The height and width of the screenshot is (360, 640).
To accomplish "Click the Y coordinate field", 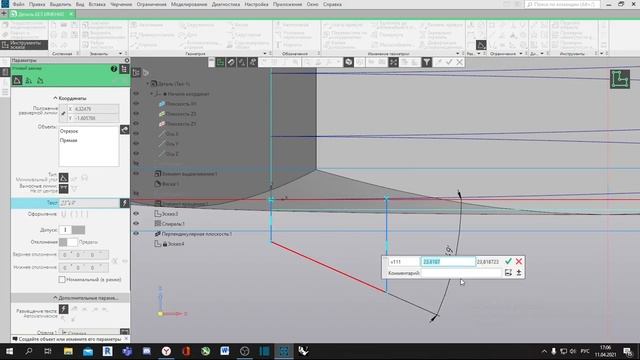I will (93, 118).
